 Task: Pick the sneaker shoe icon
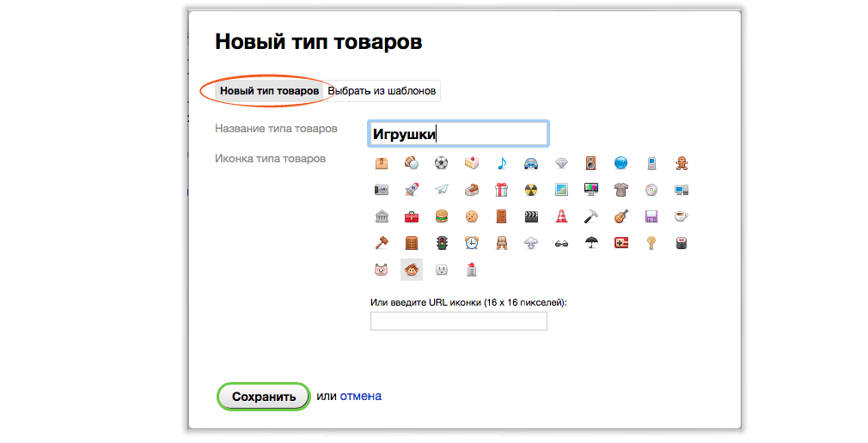click(471, 190)
